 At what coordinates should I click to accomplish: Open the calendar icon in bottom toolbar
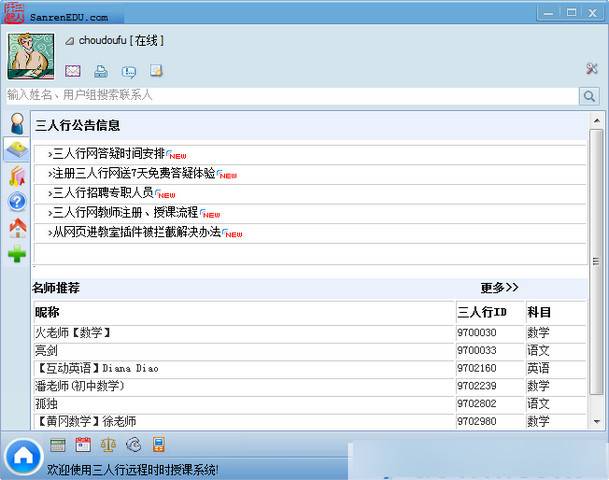coord(83,445)
